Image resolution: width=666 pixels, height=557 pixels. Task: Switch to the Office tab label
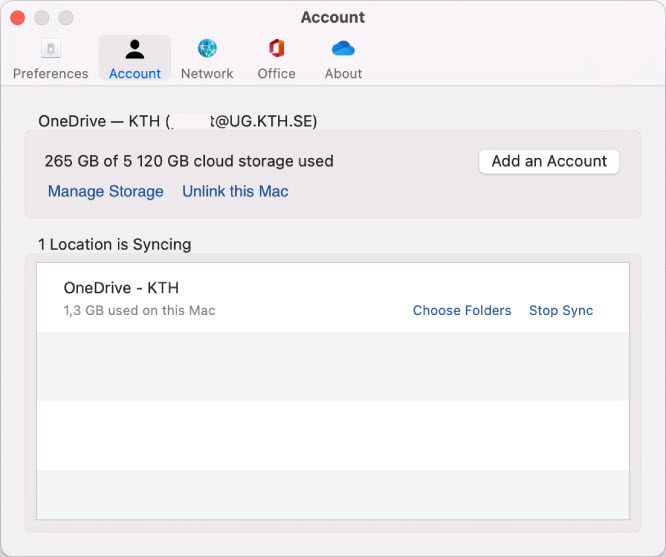point(276,74)
